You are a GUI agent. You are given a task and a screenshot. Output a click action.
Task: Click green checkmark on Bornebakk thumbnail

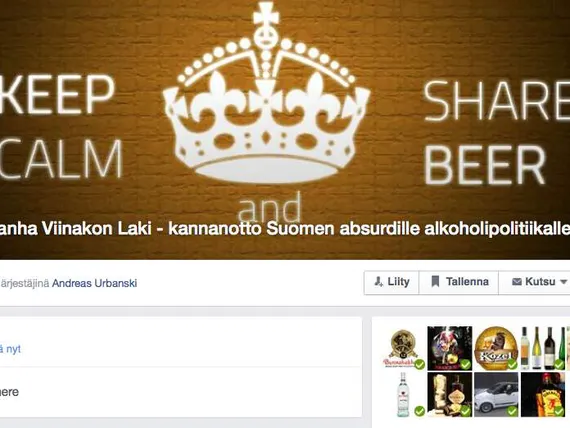coord(420,364)
